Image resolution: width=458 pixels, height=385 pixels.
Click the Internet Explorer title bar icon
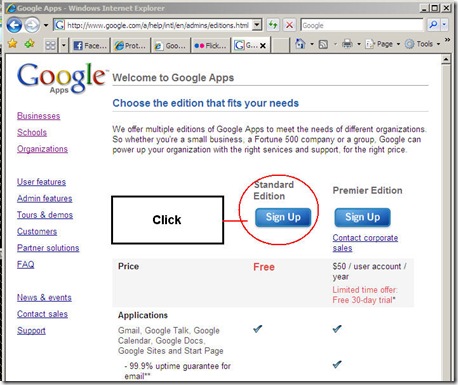click(11, 8)
